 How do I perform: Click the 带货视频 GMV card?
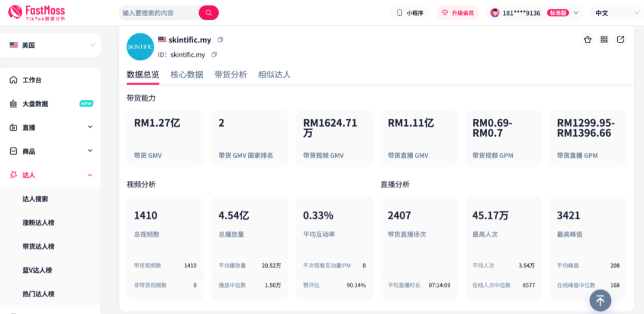coord(335,138)
